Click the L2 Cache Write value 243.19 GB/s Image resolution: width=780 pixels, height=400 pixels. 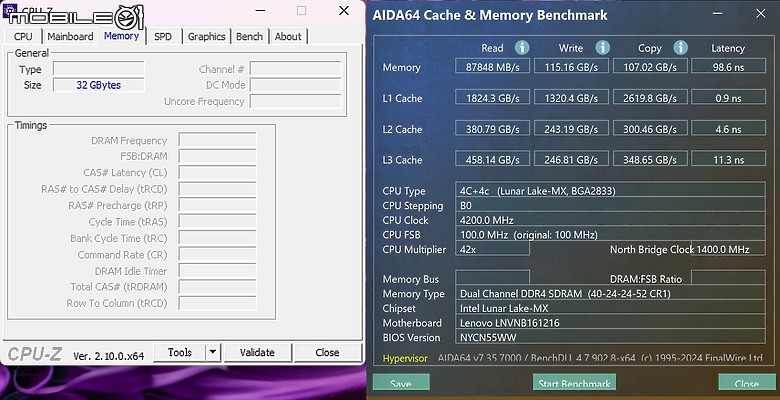[x=571, y=128]
